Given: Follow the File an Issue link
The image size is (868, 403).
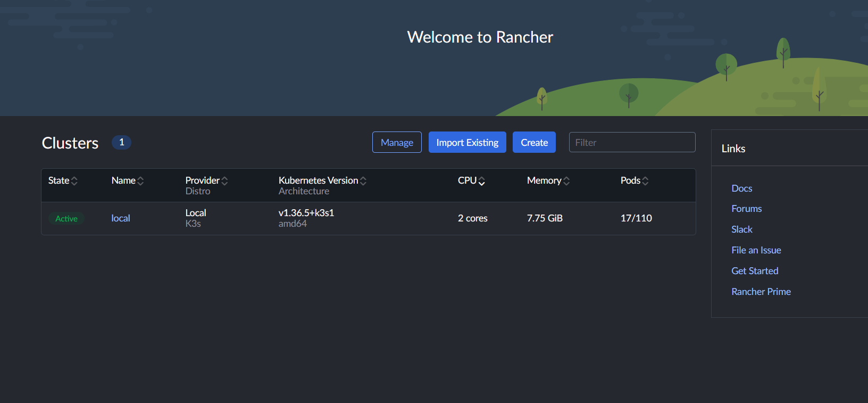Looking at the screenshot, I should click(x=756, y=250).
